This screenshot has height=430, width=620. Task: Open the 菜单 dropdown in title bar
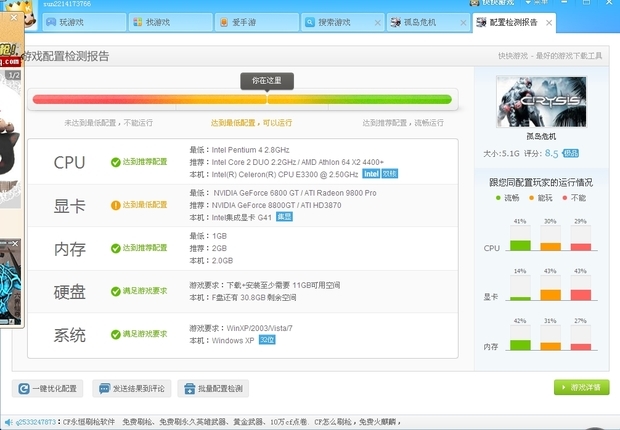(537, 2)
